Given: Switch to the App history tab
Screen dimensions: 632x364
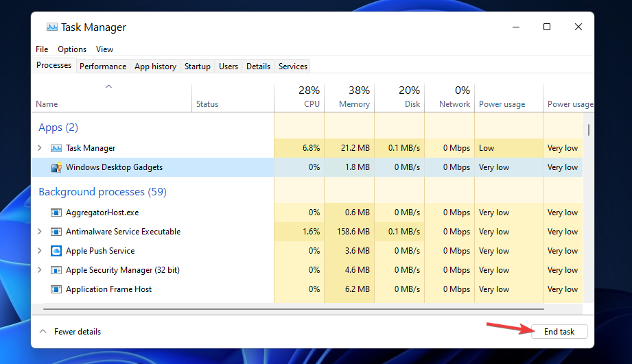Looking at the screenshot, I should [155, 66].
